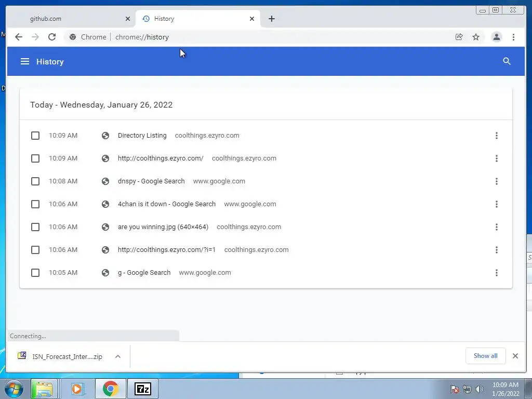Bookmark this tab with the star icon
The width and height of the screenshot is (532, 399).
click(476, 37)
